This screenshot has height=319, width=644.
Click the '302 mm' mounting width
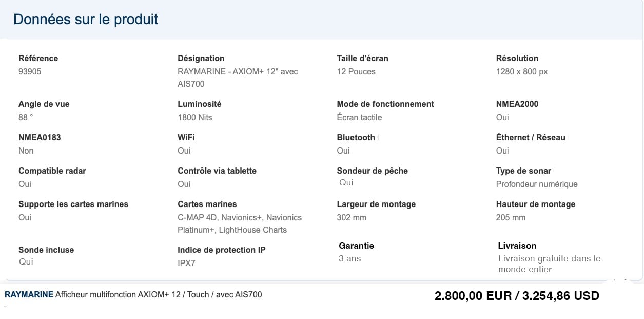tap(352, 218)
